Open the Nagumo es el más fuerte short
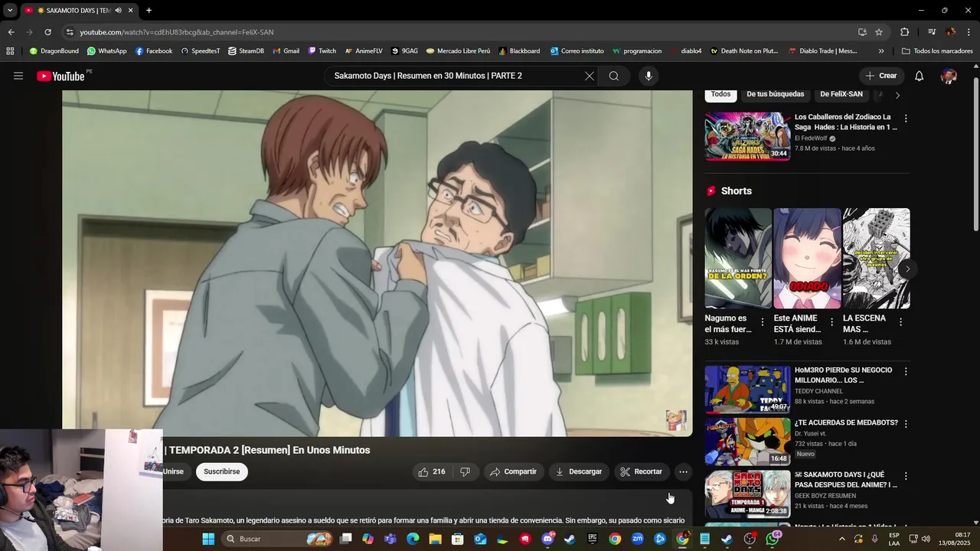The width and height of the screenshot is (980, 551). pyautogui.click(x=738, y=258)
